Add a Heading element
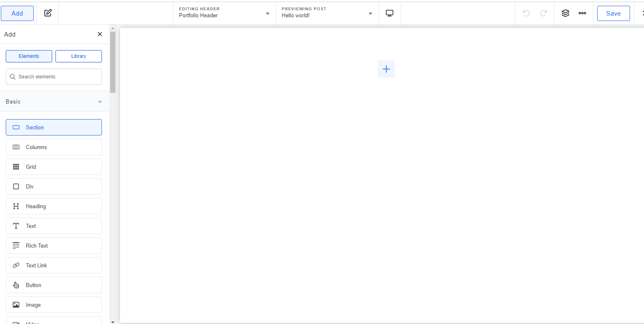The height and width of the screenshot is (324, 644). click(x=54, y=206)
